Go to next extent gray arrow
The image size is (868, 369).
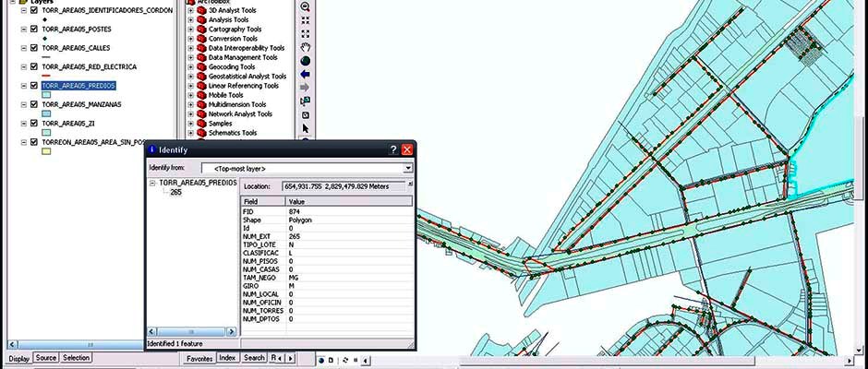(305, 88)
